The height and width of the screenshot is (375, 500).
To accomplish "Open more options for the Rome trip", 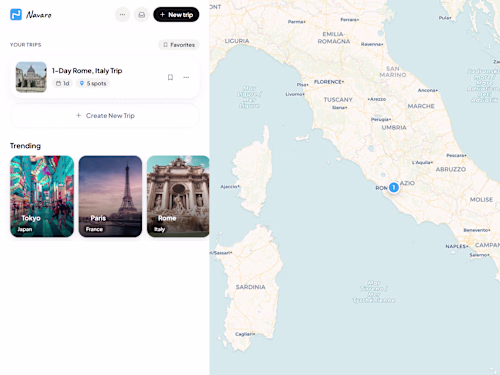I will pyautogui.click(x=186, y=77).
